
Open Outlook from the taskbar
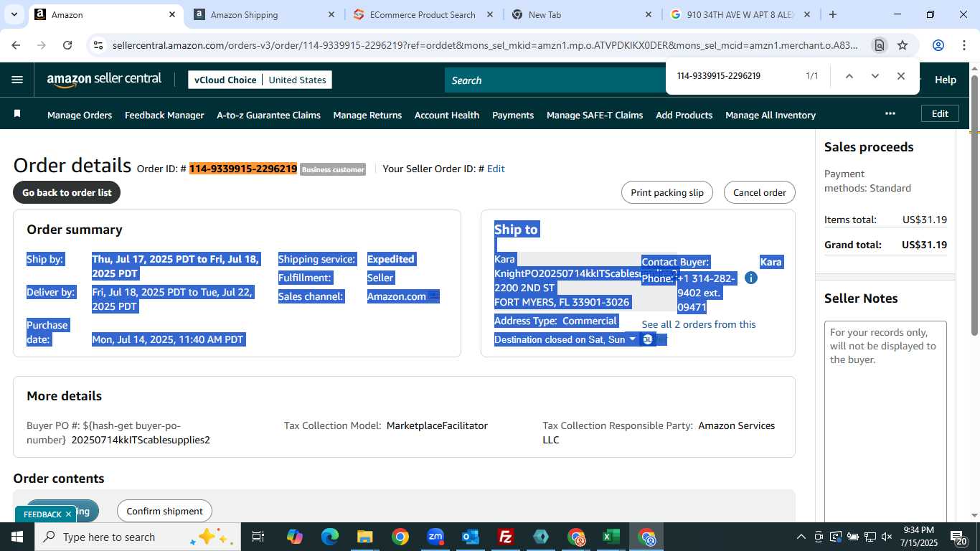(471, 537)
